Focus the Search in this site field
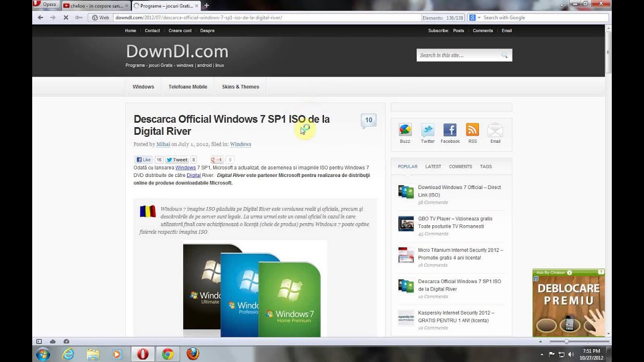644x362 pixels. click(x=458, y=55)
